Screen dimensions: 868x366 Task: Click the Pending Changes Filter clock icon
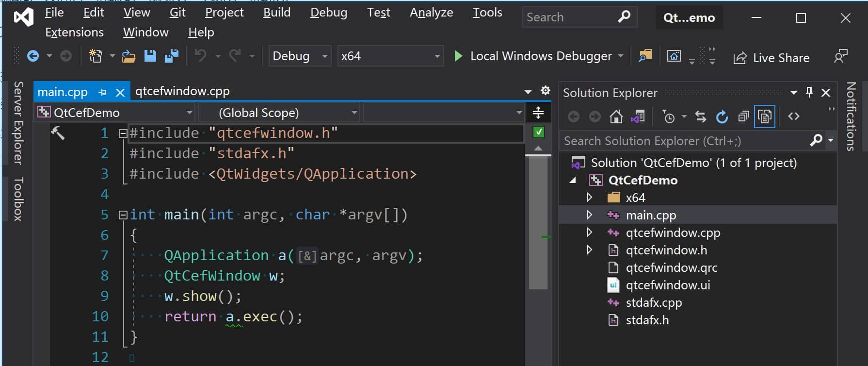[669, 116]
